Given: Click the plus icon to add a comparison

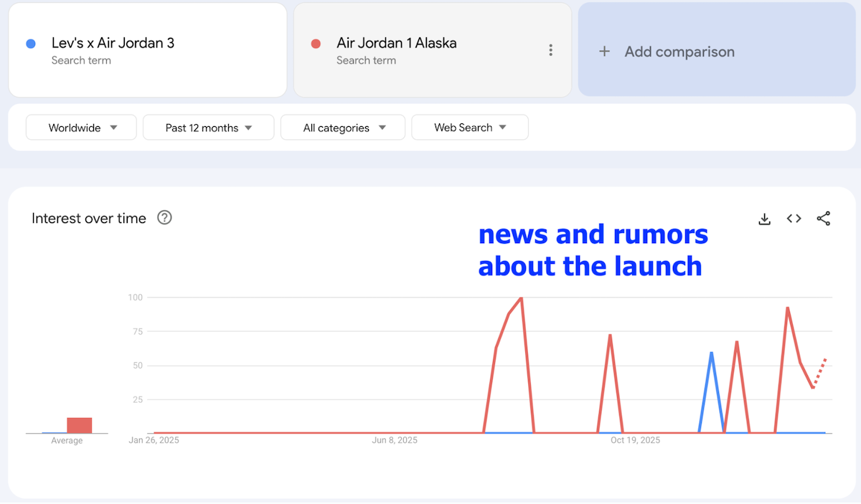Looking at the screenshot, I should (604, 52).
